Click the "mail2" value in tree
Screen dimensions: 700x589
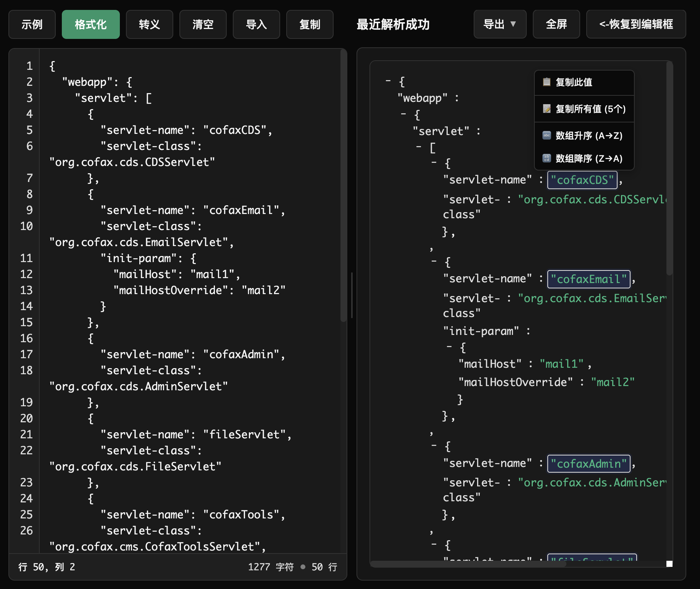tap(613, 382)
